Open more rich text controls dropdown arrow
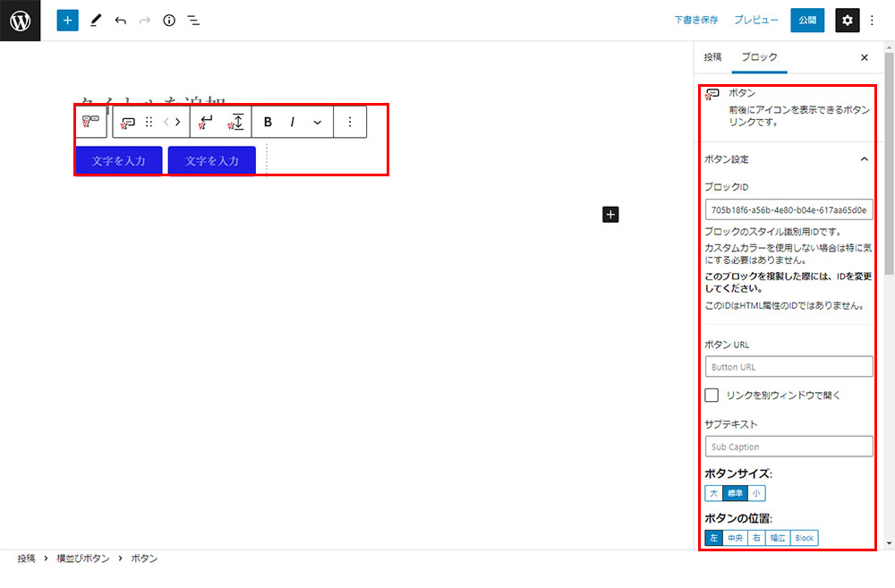Image resolution: width=895 pixels, height=588 pixels. [x=317, y=122]
